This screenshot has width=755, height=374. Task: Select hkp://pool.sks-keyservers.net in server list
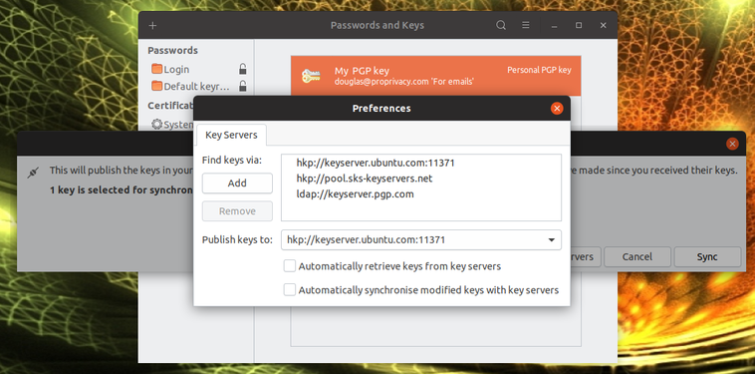pyautogui.click(x=364, y=179)
